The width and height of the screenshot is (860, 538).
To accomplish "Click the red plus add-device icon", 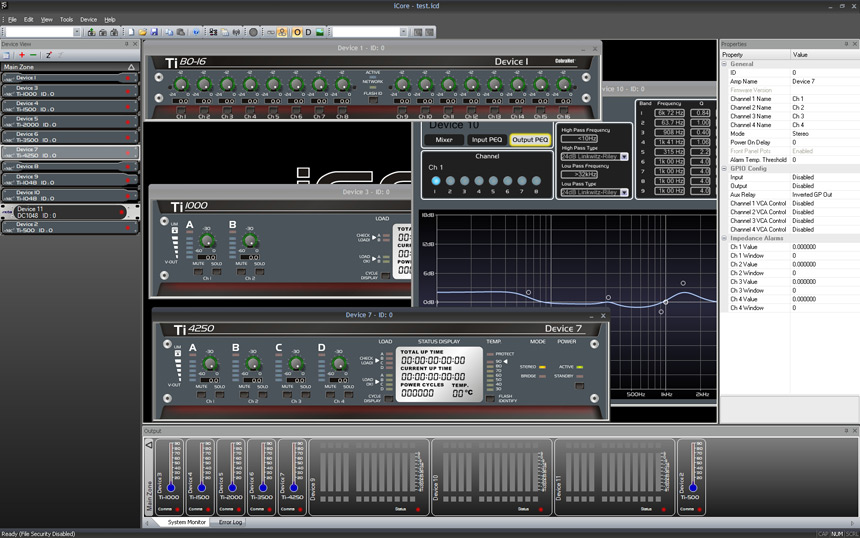I will (x=22, y=55).
